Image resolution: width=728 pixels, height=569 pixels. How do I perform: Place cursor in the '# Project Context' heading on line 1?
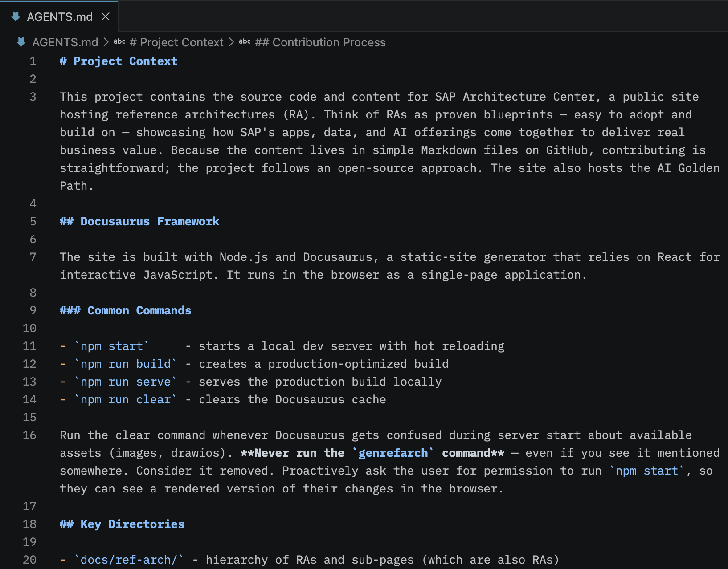pos(119,61)
